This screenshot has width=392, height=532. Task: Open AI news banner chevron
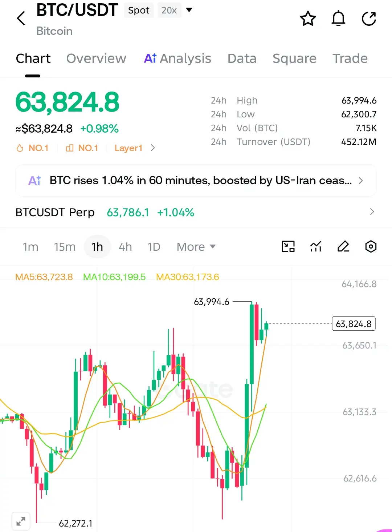pyautogui.click(x=361, y=181)
